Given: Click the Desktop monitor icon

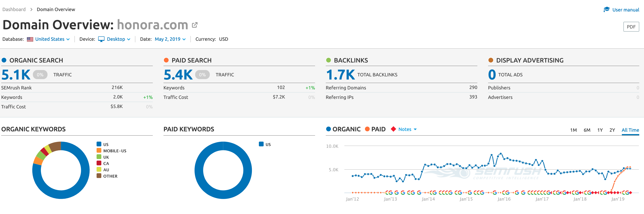Looking at the screenshot, I should tap(101, 39).
